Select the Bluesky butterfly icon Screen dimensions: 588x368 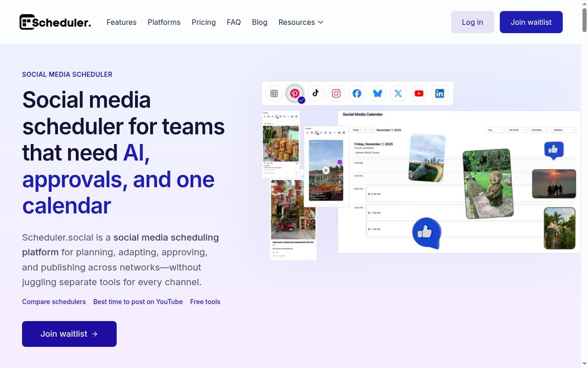[x=378, y=93]
